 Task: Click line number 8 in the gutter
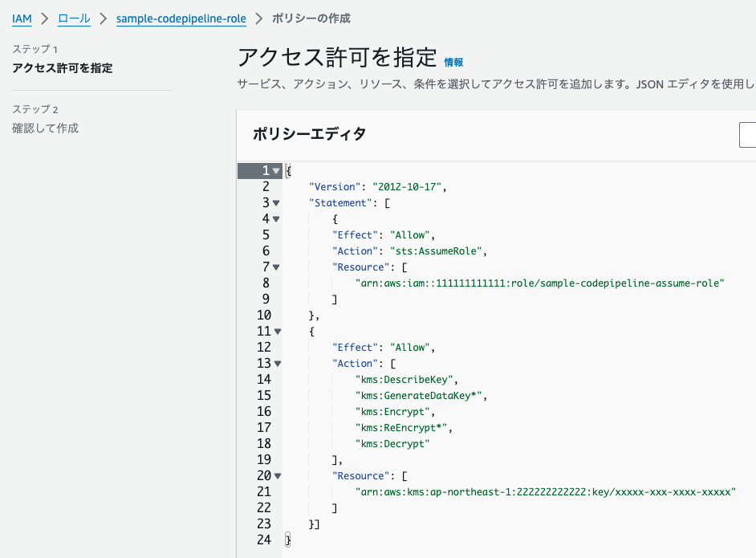(266, 283)
